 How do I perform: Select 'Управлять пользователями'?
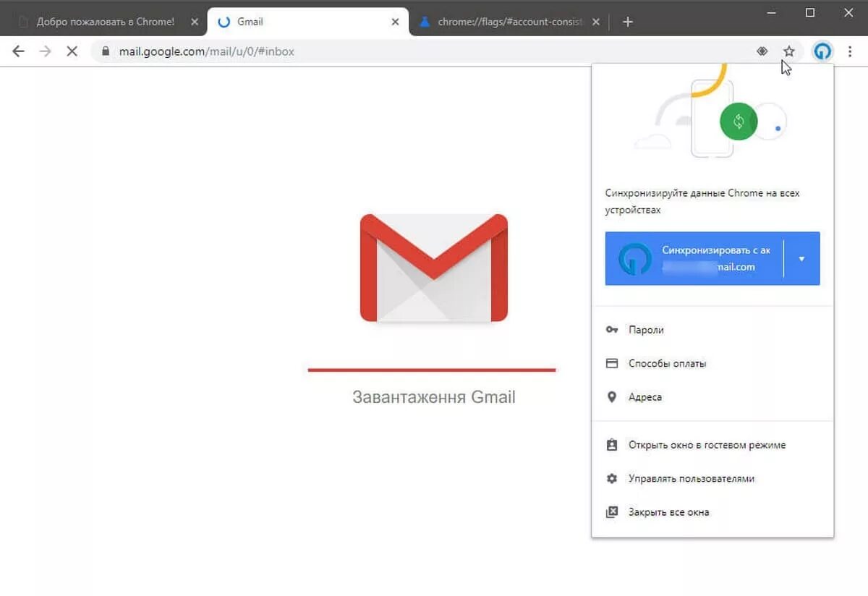[x=712, y=478]
